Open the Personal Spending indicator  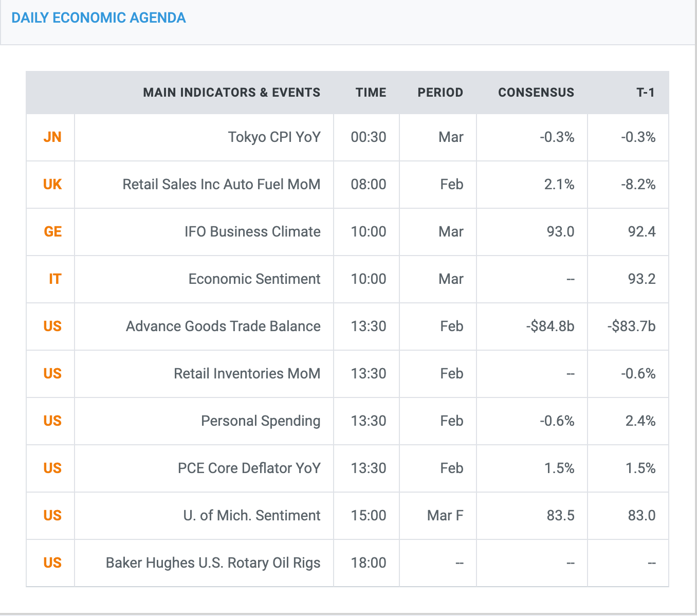tap(261, 421)
